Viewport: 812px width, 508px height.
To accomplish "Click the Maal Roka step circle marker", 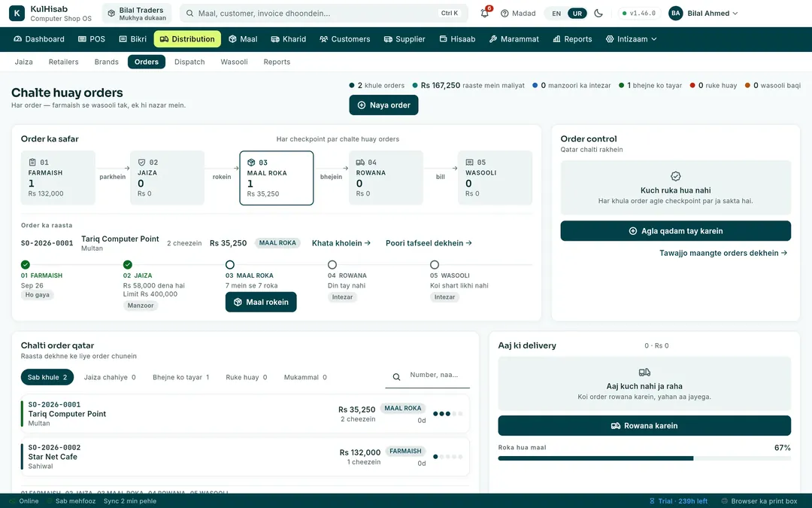I will pyautogui.click(x=230, y=264).
